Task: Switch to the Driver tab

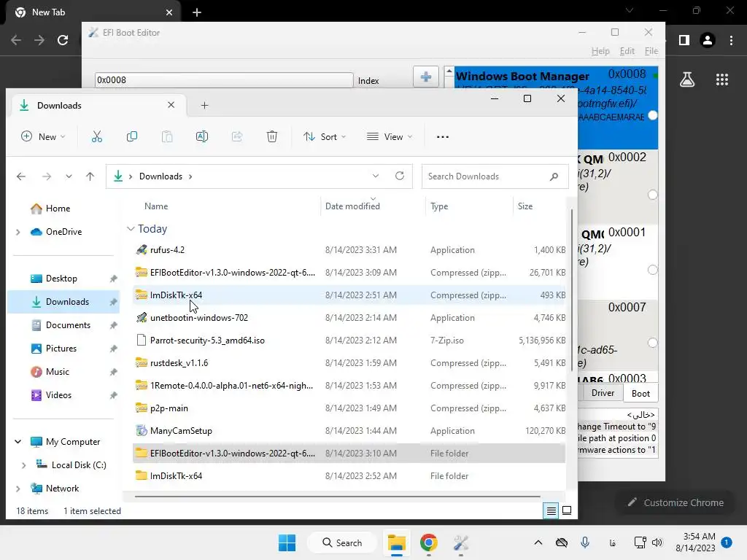Action: click(x=603, y=393)
